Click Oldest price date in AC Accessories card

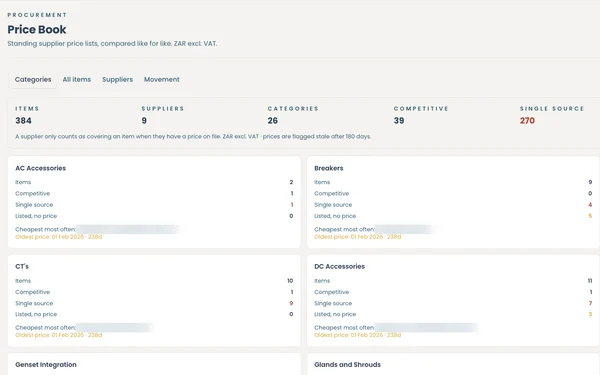click(59, 237)
